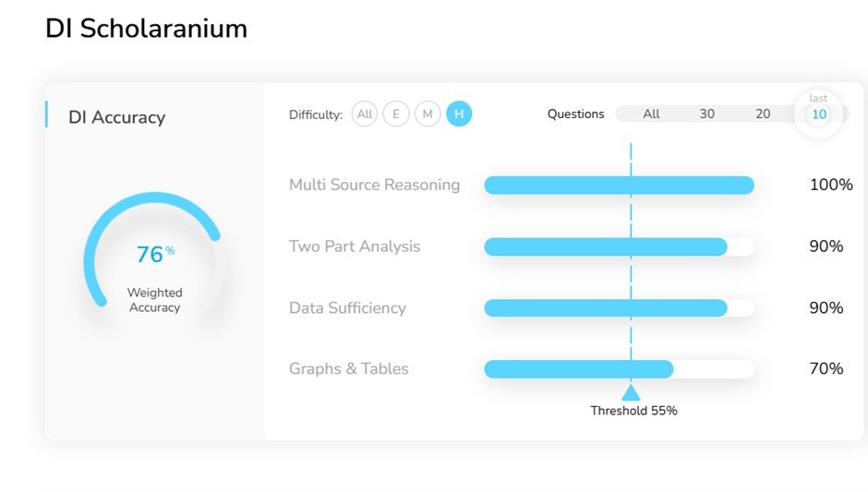Viewport: 868px width, 492px height.
Task: Show last 20 questions
Action: pyautogui.click(x=763, y=114)
